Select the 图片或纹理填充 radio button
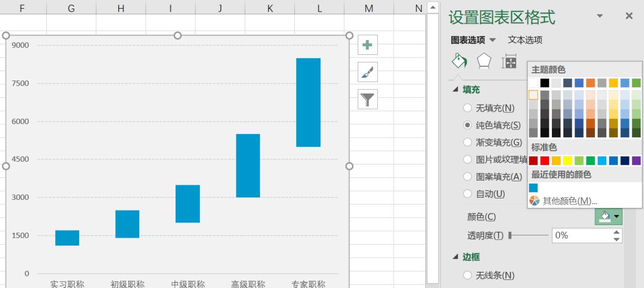 point(467,160)
